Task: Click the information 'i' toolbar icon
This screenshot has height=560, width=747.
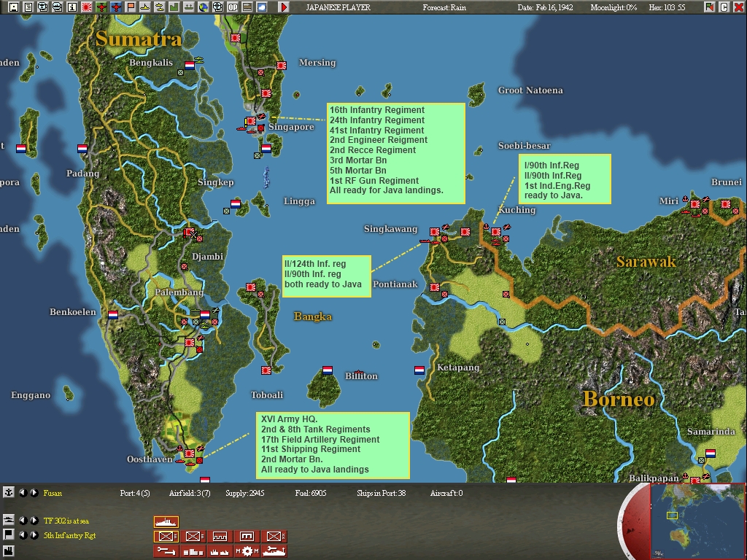Action: coord(72,7)
